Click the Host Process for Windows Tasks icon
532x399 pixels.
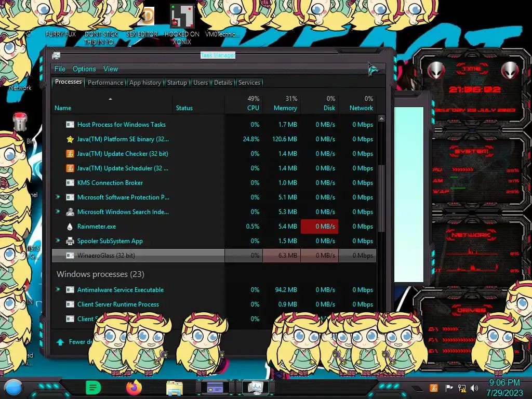point(70,125)
